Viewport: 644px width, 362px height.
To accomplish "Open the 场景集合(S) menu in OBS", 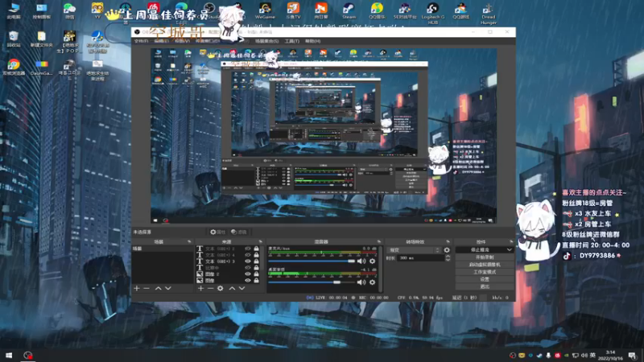I will (x=266, y=41).
